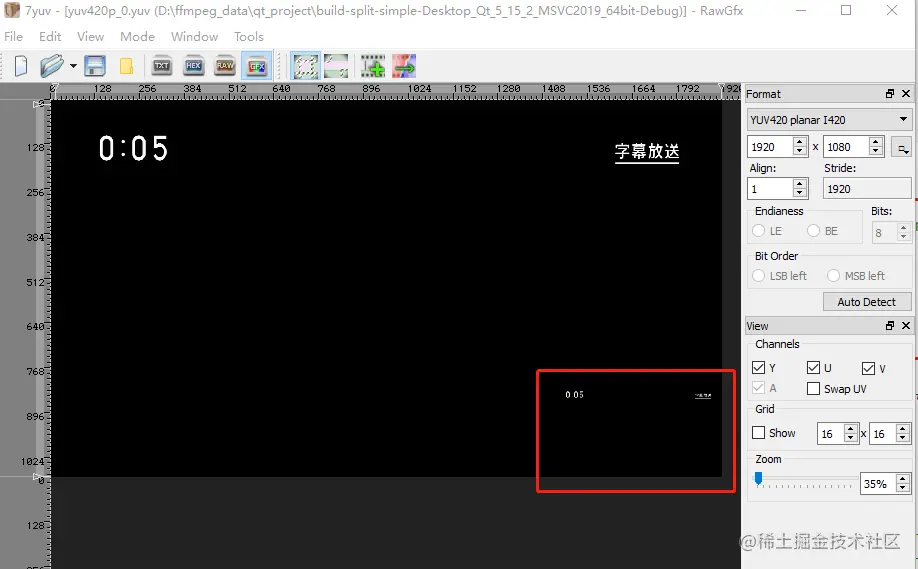The height and width of the screenshot is (569, 918).
Task: Increase grid width value 16
Action: [851, 429]
